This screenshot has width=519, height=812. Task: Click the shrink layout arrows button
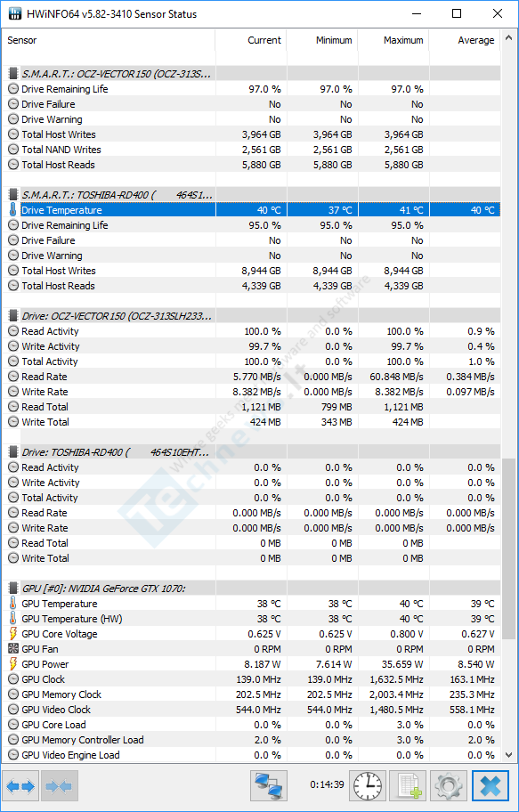[x=60, y=787]
